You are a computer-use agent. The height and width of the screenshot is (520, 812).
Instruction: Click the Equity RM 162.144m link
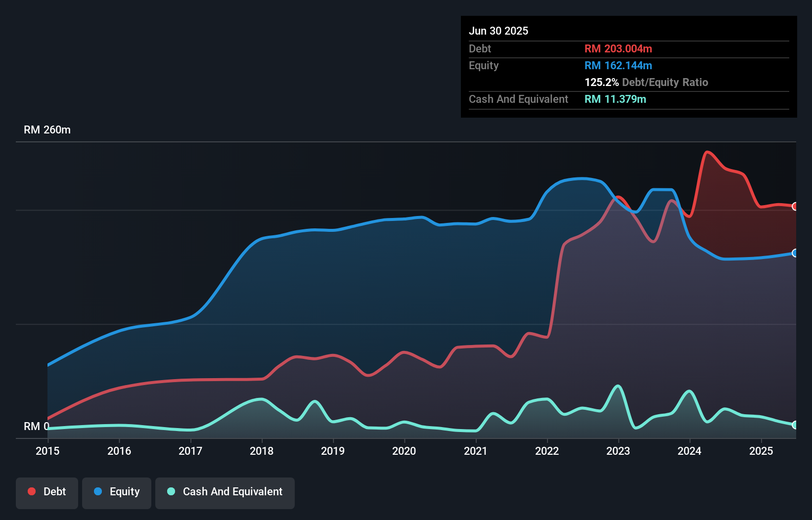(x=618, y=65)
